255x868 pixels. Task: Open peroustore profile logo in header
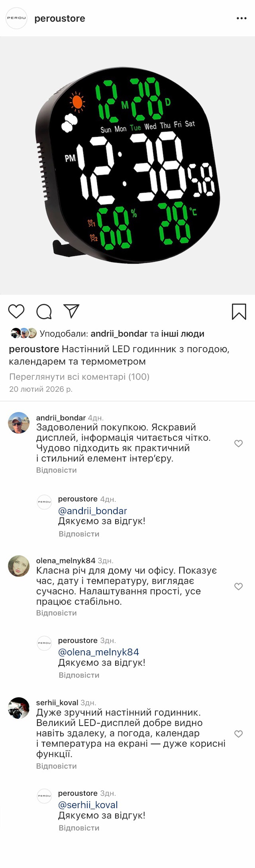[16, 18]
